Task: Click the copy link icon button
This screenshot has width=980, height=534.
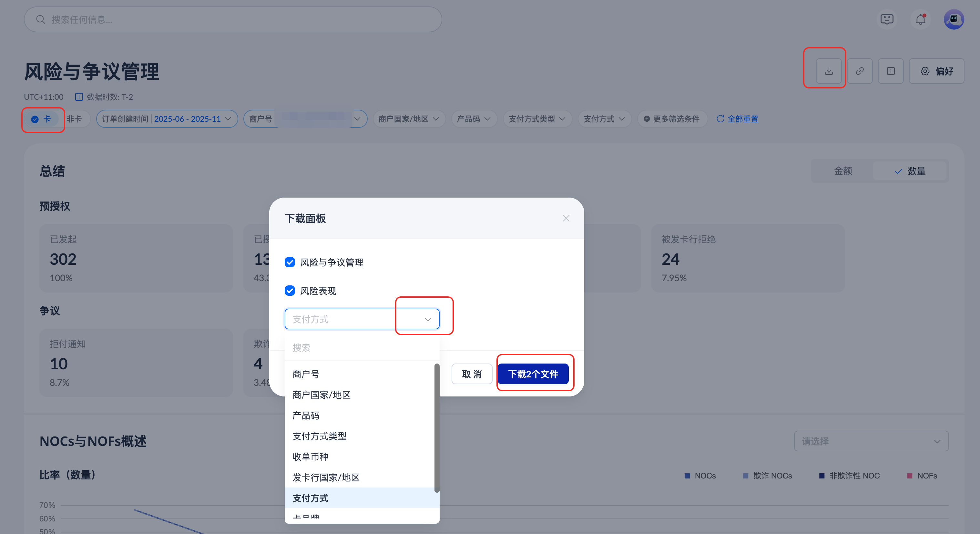Action: click(x=859, y=71)
